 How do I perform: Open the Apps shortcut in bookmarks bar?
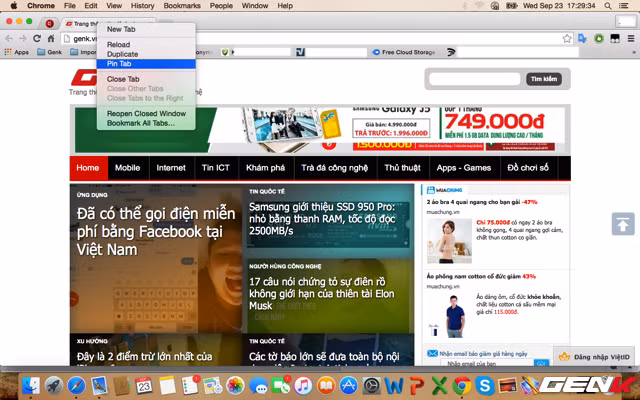[x=17, y=52]
